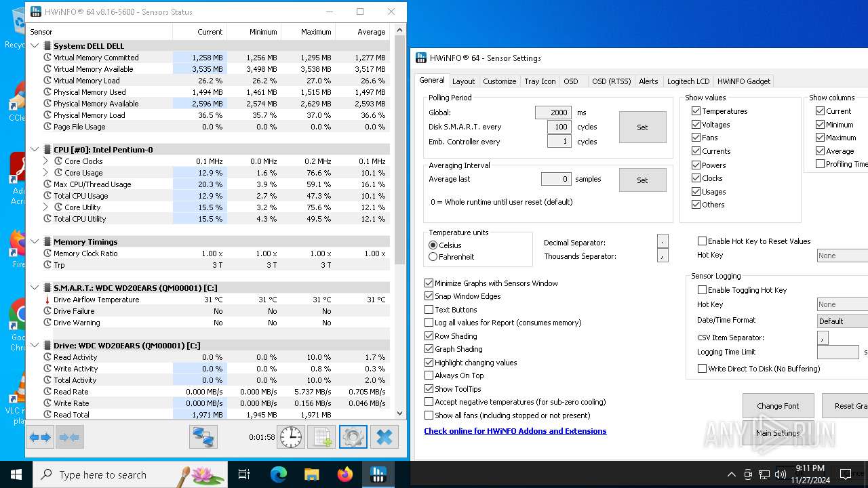Click the Global polling period input field
Screen dimensions: 868x488
pyautogui.click(x=552, y=113)
